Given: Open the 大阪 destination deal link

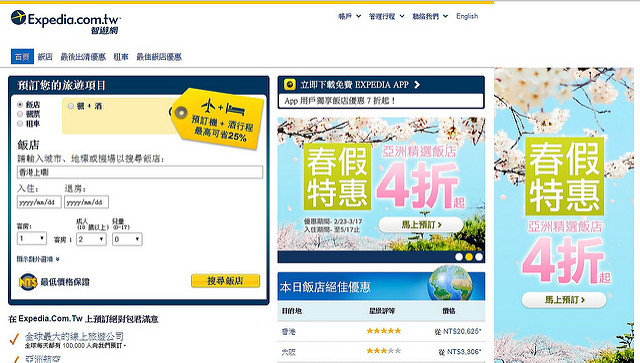Looking at the screenshot, I should (x=289, y=352).
